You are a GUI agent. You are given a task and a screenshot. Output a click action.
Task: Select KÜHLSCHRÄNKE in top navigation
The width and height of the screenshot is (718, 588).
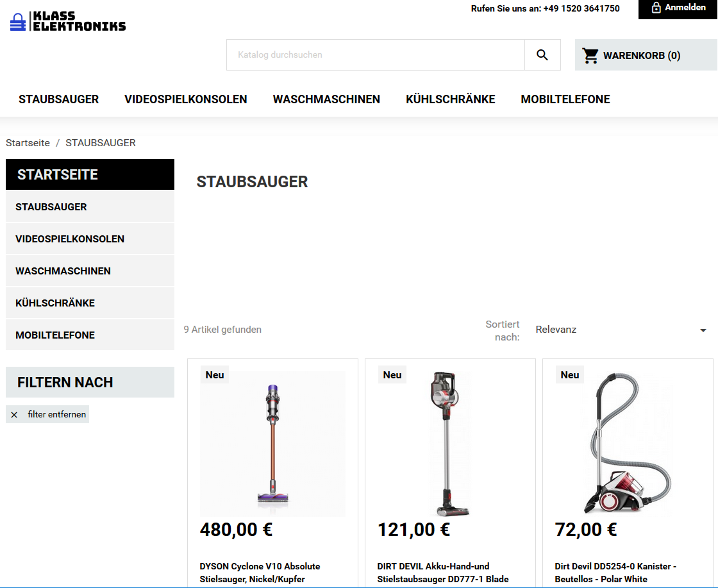click(x=450, y=99)
